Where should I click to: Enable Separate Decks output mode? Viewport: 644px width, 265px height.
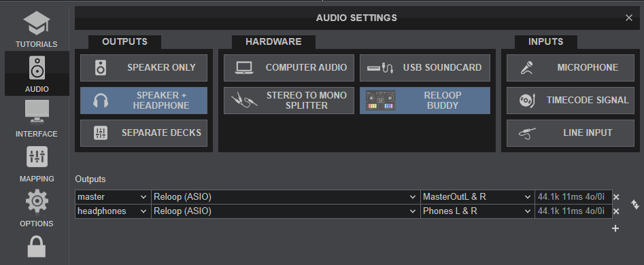[143, 133]
